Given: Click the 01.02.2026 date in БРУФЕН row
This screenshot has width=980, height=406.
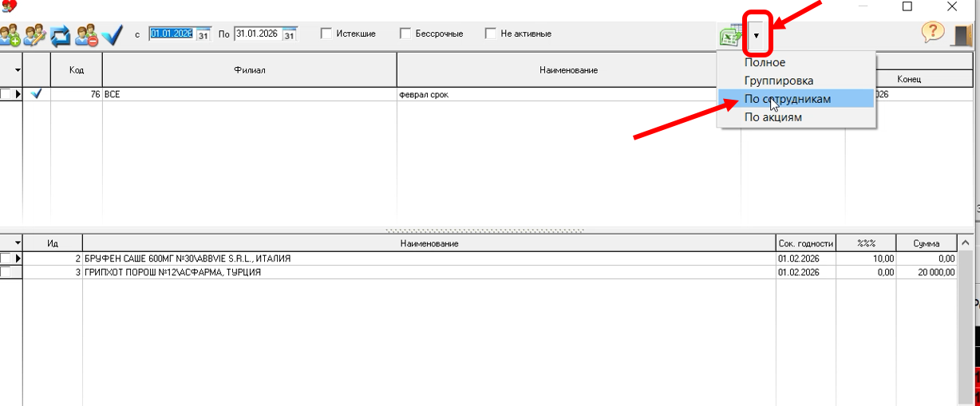Looking at the screenshot, I should coord(806,258).
